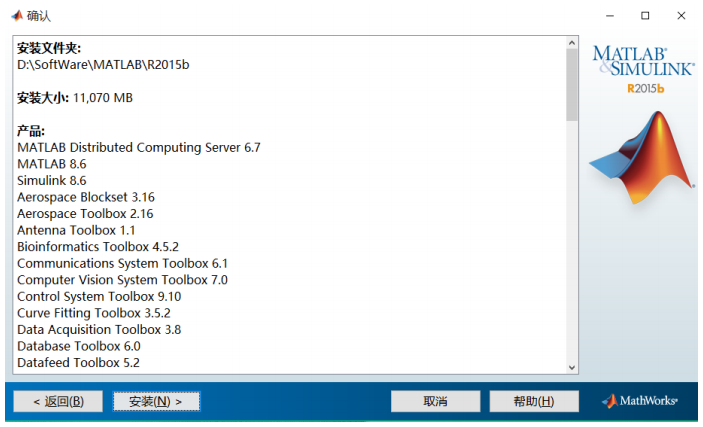Select Aerospace Blockset 3.16 entry
Image resolution: width=703 pixels, height=427 pixels.
86,197
